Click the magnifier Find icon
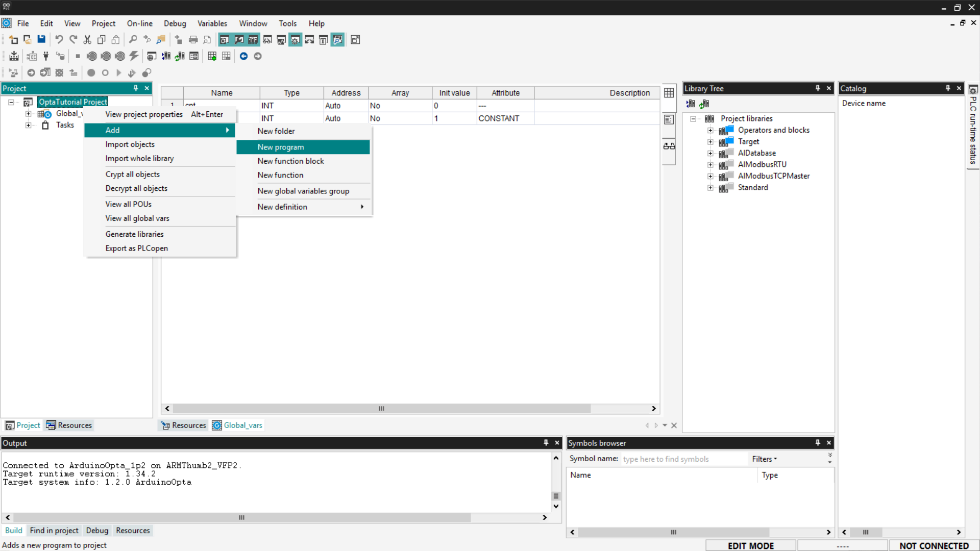This screenshot has width=980, height=551. click(133, 39)
